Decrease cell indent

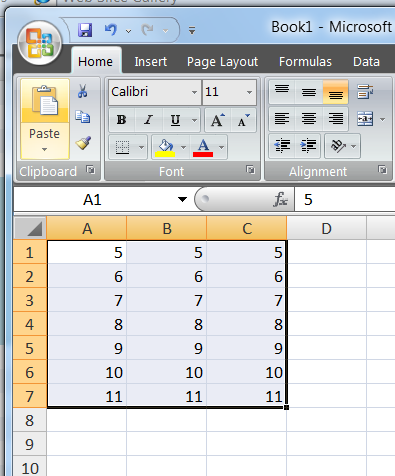click(282, 146)
